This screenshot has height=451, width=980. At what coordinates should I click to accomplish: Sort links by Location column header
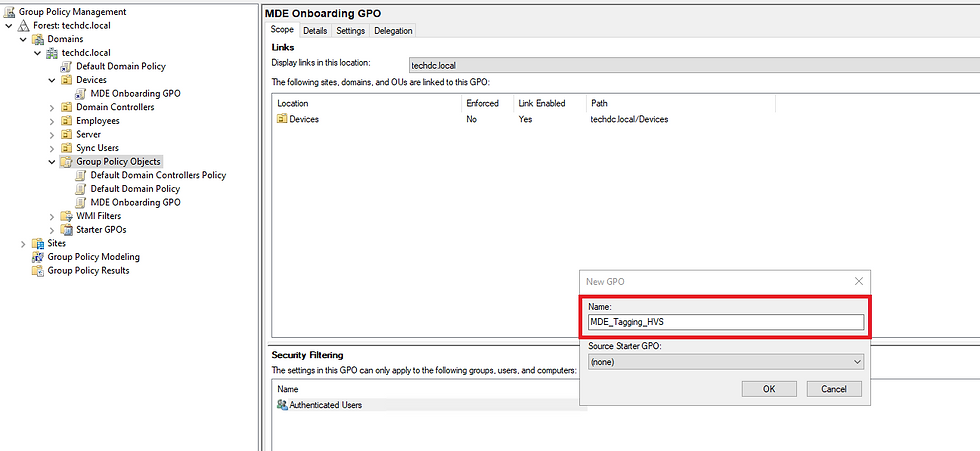tap(367, 103)
